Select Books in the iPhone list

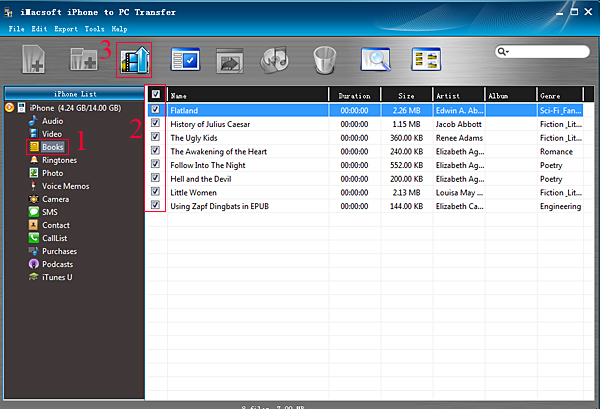pos(52,147)
